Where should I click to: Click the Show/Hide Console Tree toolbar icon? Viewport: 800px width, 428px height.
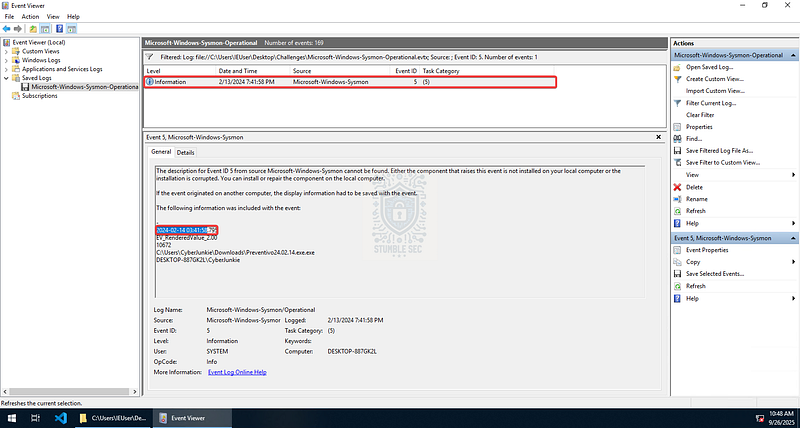click(x=45, y=29)
